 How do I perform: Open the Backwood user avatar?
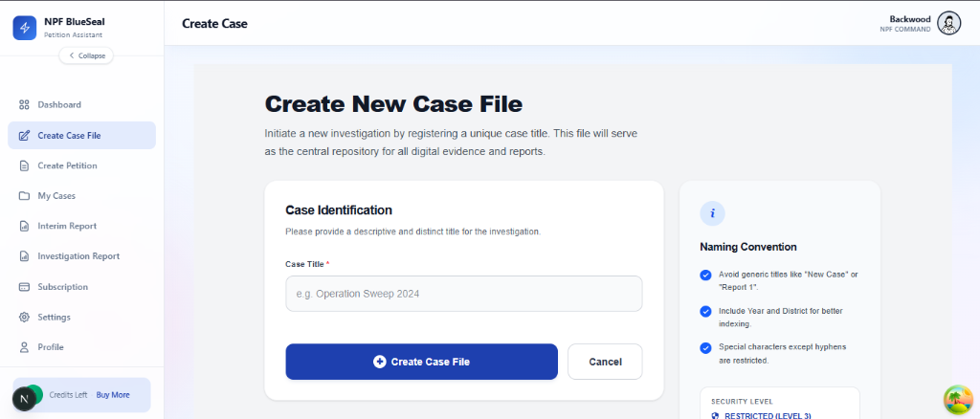point(949,24)
